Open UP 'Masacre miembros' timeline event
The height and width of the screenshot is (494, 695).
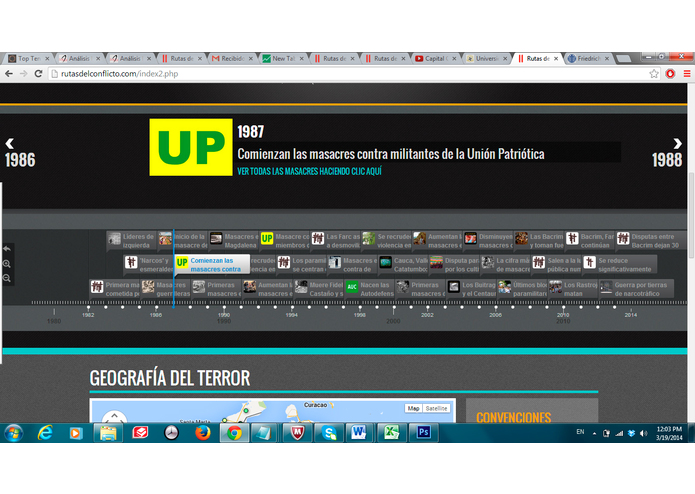pyautogui.click(x=285, y=241)
